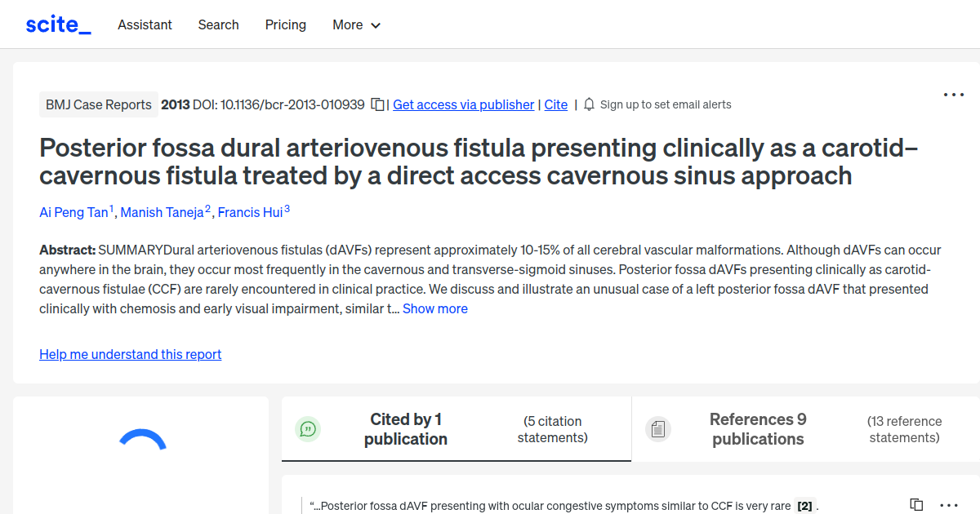Click the references document icon

pyautogui.click(x=658, y=428)
